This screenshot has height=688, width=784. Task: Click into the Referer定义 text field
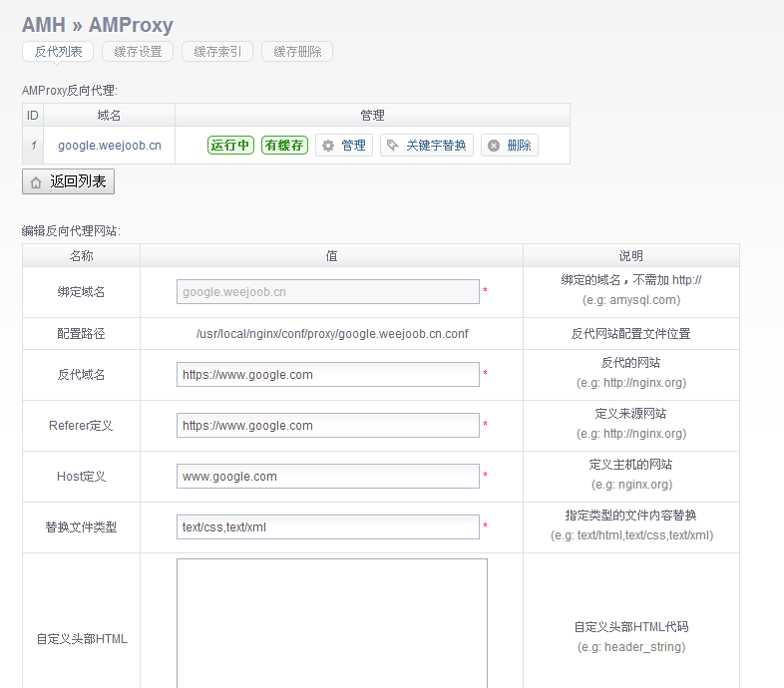327,426
